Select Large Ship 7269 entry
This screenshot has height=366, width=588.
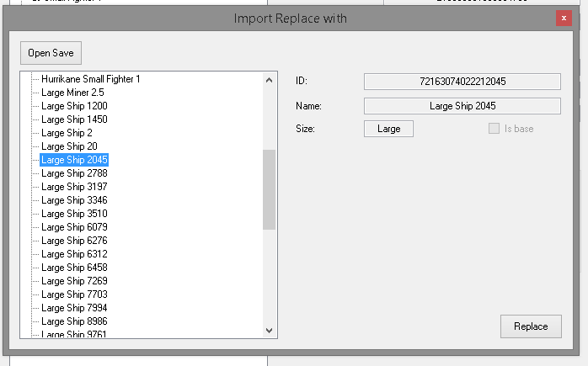tap(74, 281)
